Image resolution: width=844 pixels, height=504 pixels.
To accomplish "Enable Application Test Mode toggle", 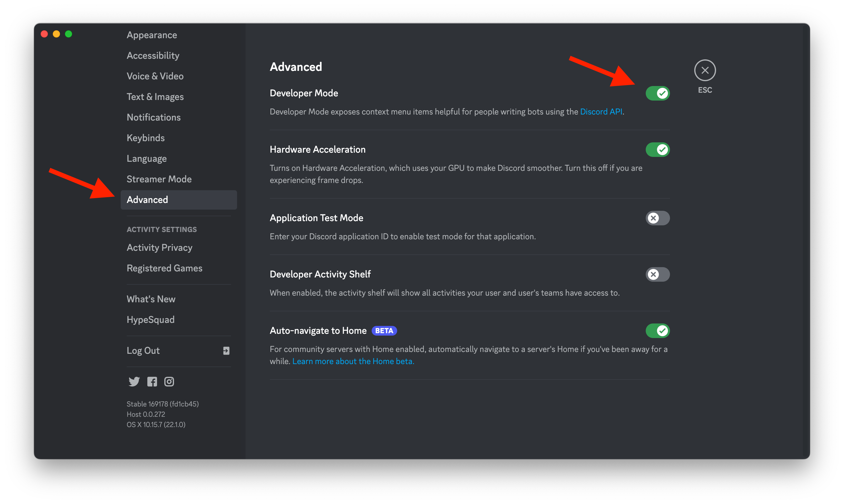I will (x=657, y=218).
